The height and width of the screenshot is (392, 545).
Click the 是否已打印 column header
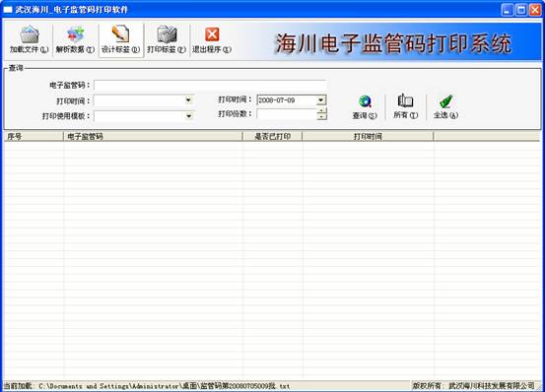(272, 137)
